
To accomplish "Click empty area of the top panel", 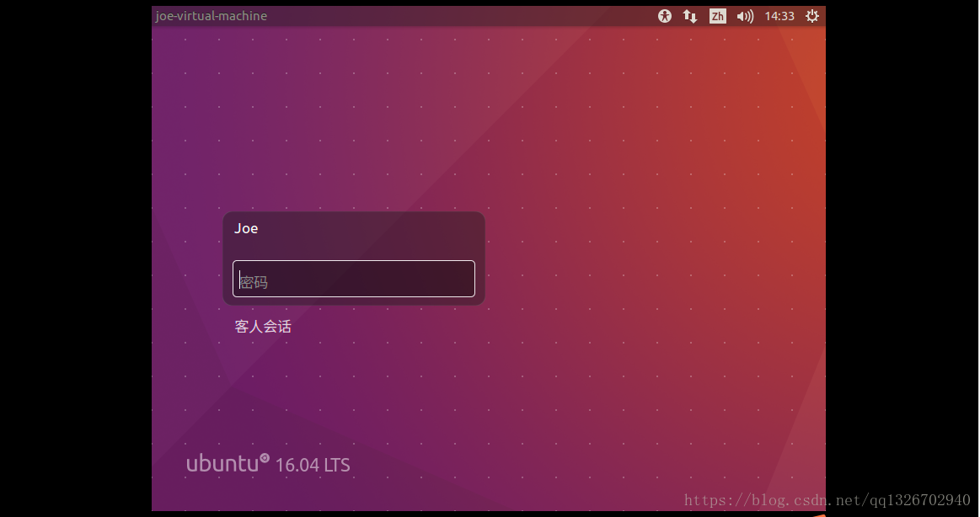I will [x=463, y=16].
